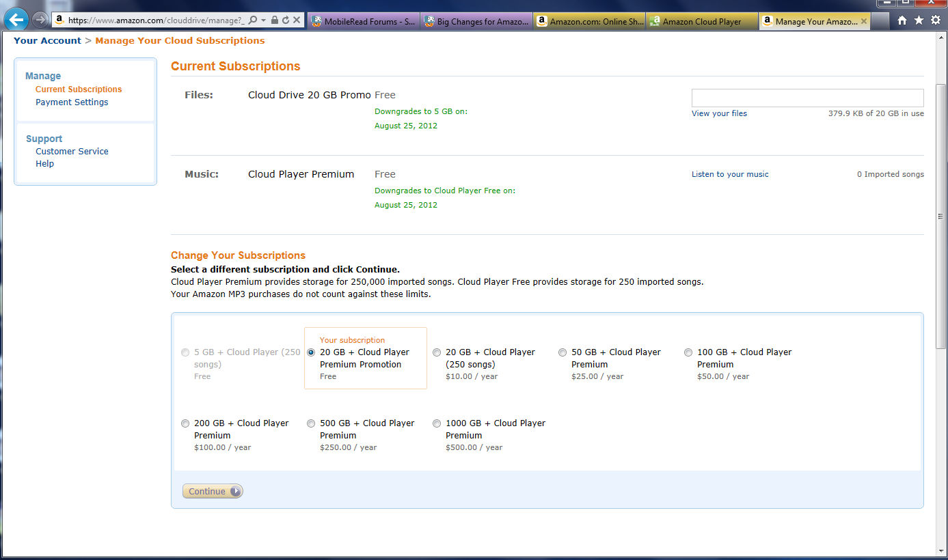Refresh the page with the reload icon
Image resolution: width=948 pixels, height=560 pixels.
point(285,20)
